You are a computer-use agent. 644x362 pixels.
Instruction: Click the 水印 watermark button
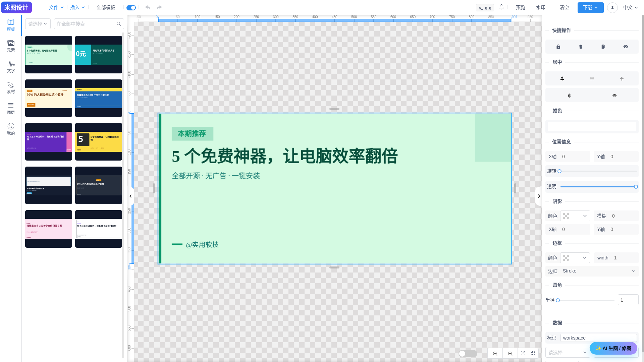(x=541, y=7)
